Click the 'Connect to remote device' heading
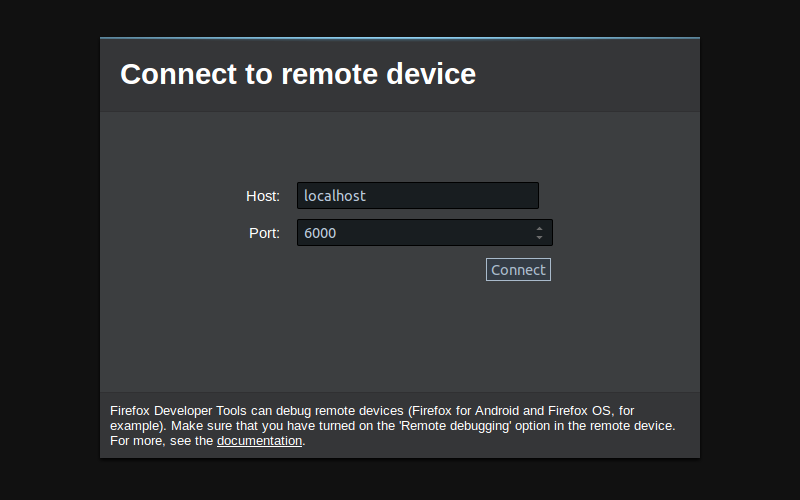 (298, 74)
